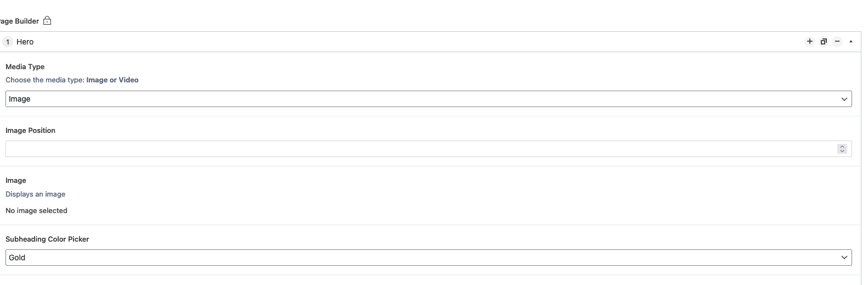The height and width of the screenshot is (285, 868).
Task: Click the number 1 order badge on Hero
Action: [x=8, y=42]
